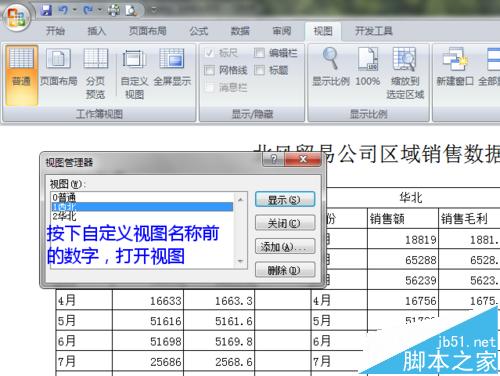Click cell with value 51698

point(148,341)
